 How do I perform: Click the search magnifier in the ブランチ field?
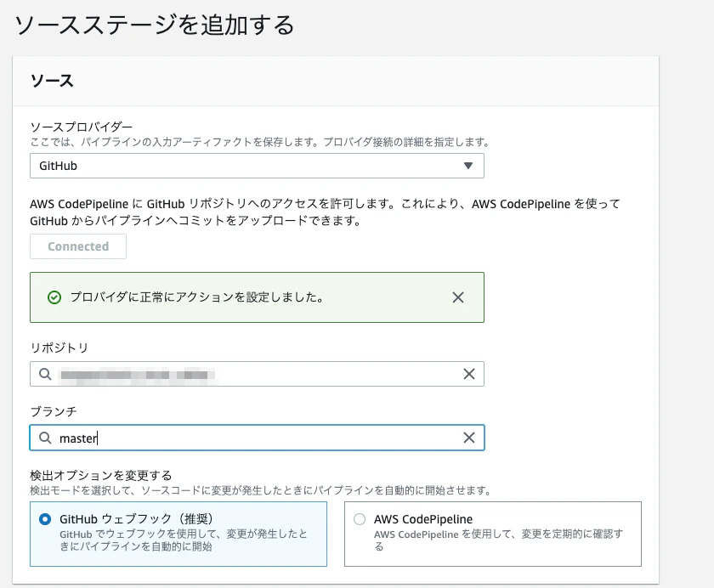click(45, 438)
